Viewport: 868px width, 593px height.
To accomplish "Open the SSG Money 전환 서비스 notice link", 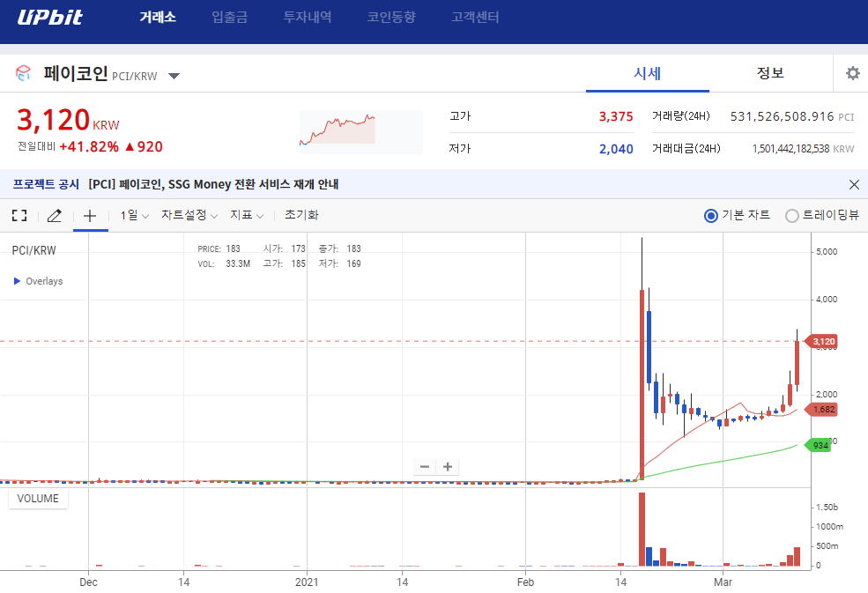I will 213,184.
